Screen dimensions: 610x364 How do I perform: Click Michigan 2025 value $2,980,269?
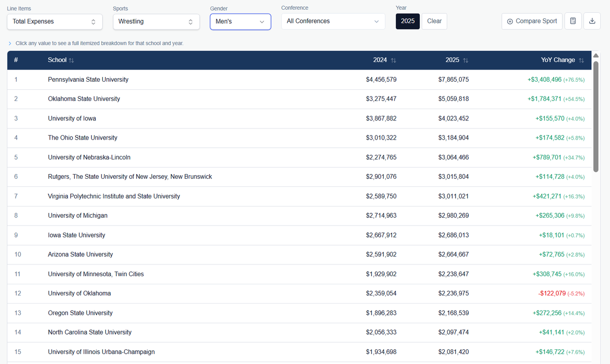coord(453,215)
